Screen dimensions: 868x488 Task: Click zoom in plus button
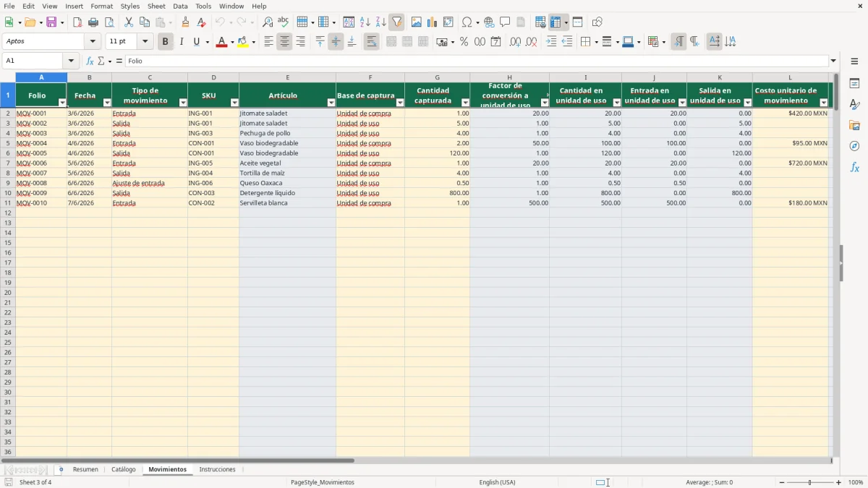click(x=839, y=482)
